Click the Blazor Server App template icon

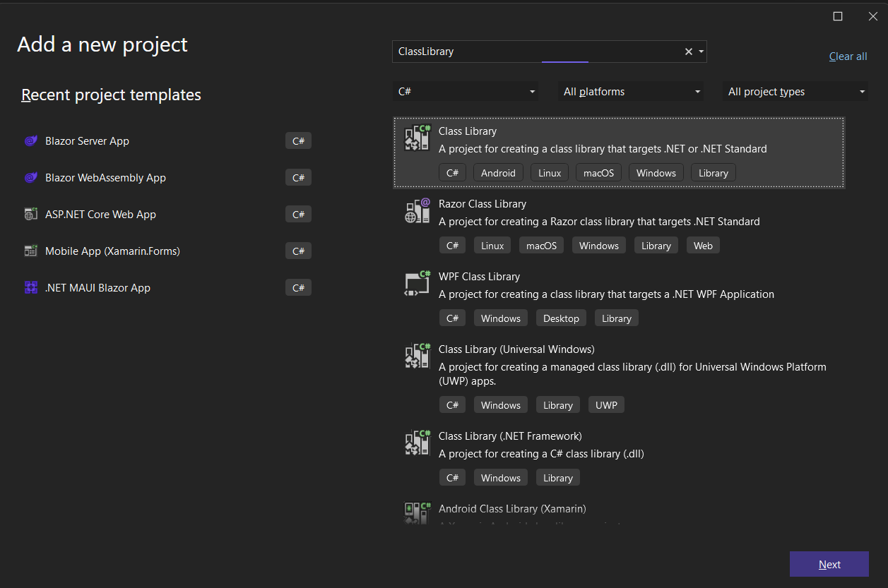click(x=30, y=141)
